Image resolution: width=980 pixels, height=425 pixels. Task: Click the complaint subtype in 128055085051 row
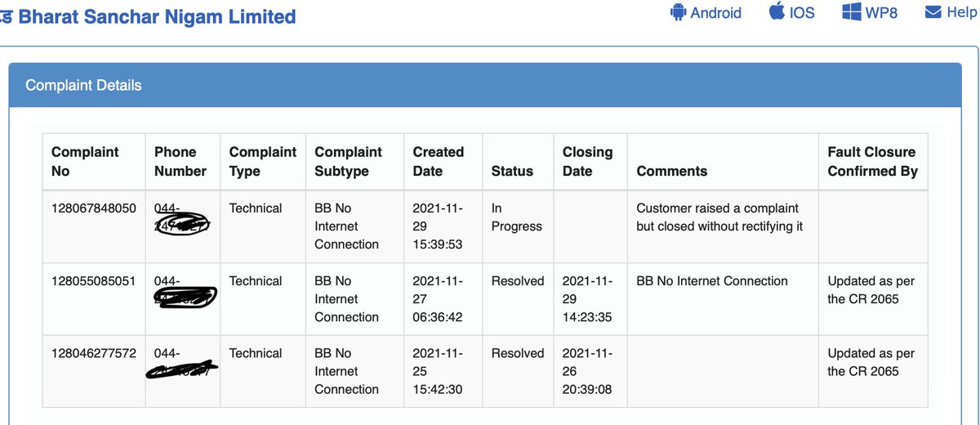pos(347,299)
